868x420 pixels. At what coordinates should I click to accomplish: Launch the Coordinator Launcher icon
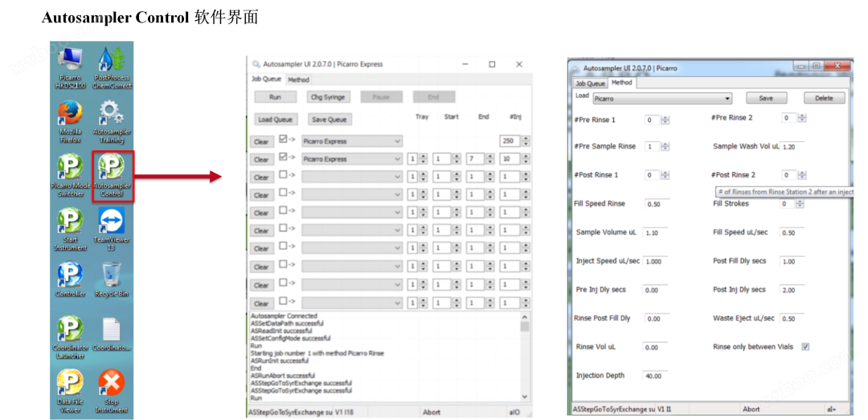tap(70, 337)
